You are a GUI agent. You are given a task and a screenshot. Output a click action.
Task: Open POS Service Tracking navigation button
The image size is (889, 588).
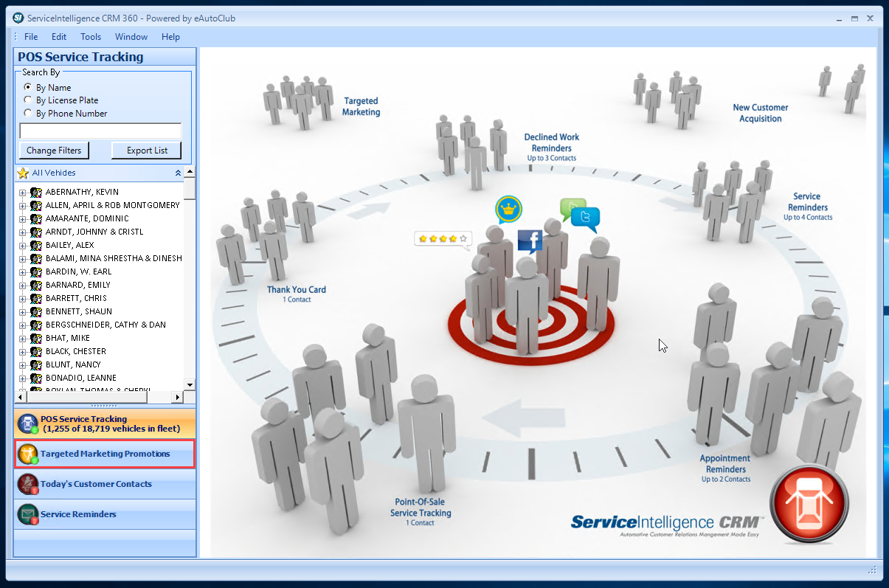[x=105, y=424]
